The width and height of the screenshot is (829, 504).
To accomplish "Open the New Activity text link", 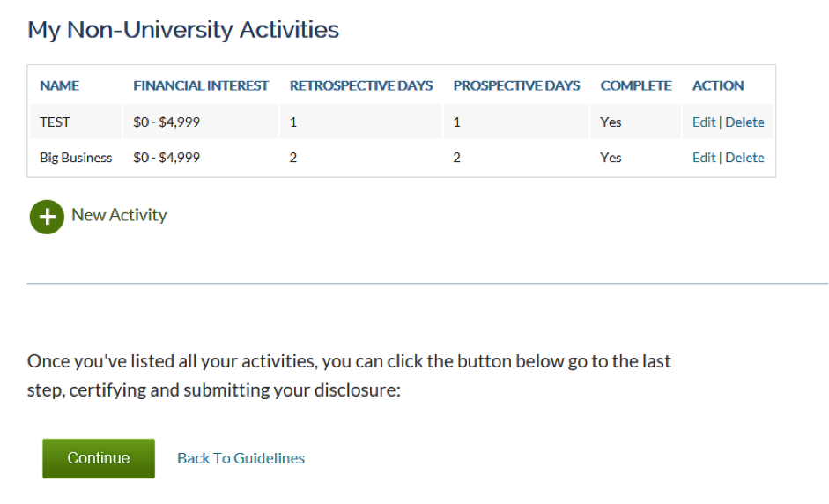I will [119, 215].
